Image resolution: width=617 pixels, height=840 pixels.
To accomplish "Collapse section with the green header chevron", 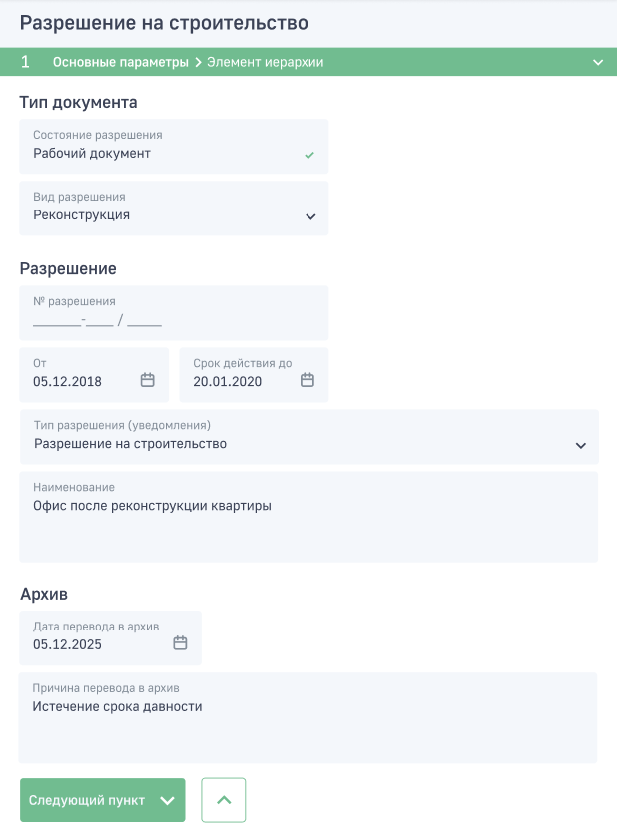I will [598, 62].
